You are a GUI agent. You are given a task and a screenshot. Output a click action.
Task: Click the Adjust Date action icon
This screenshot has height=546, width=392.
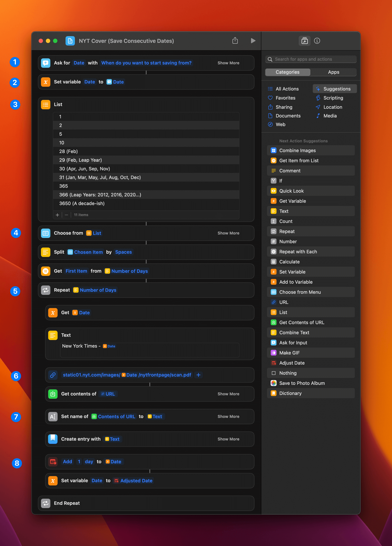point(53,461)
